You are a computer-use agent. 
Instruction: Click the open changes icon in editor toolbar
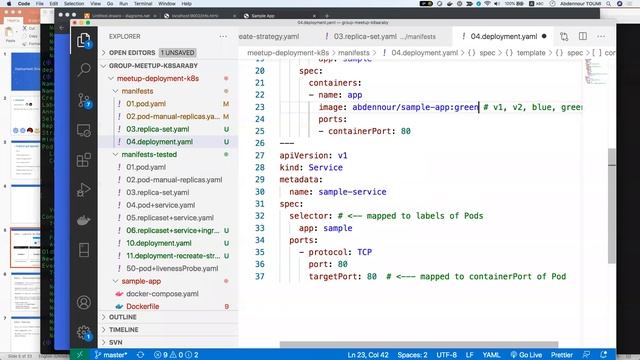click(564, 36)
